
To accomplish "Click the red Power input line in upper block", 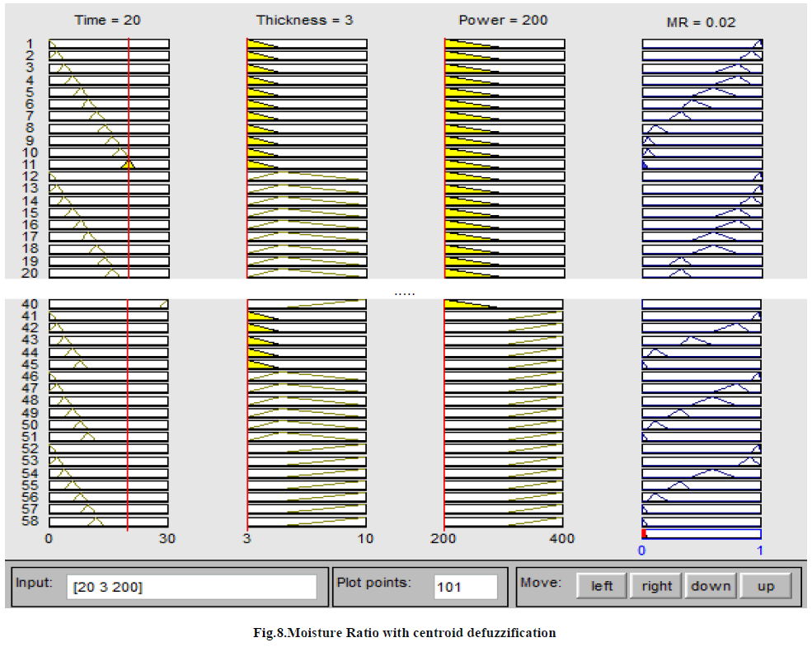I will pos(445,157).
